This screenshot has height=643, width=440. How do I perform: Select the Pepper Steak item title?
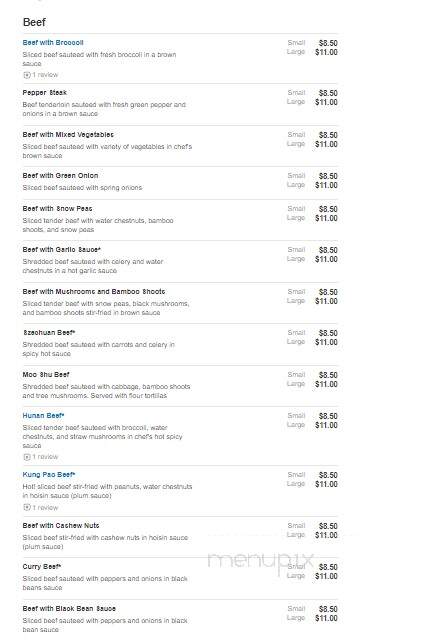[x=44, y=93]
